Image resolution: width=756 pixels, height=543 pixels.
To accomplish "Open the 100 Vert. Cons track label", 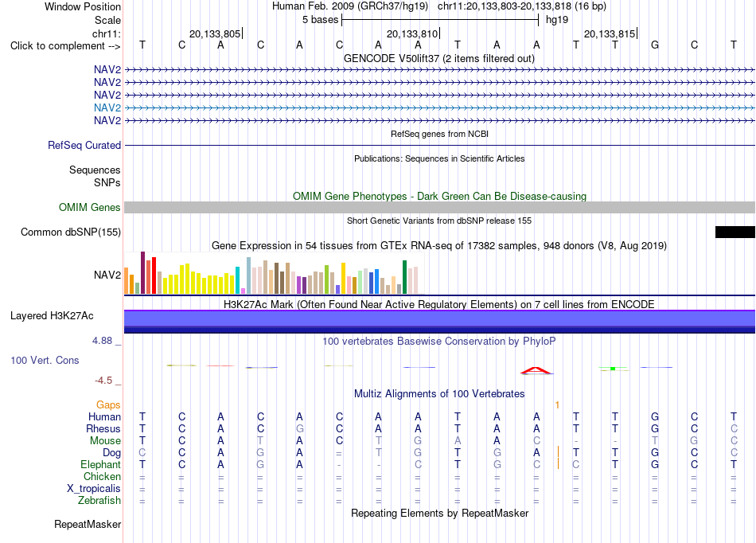I will tap(45, 360).
